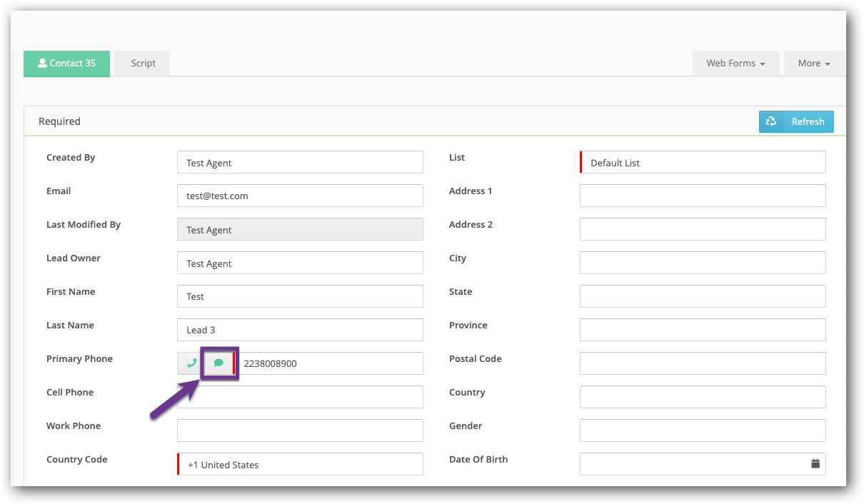Click the Postal Code field

[x=702, y=363]
